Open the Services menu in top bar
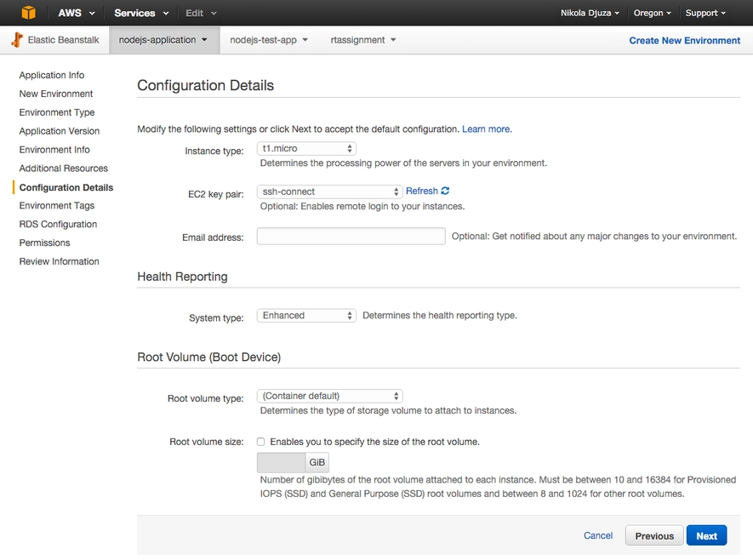The width and height of the screenshot is (753, 560). (141, 13)
